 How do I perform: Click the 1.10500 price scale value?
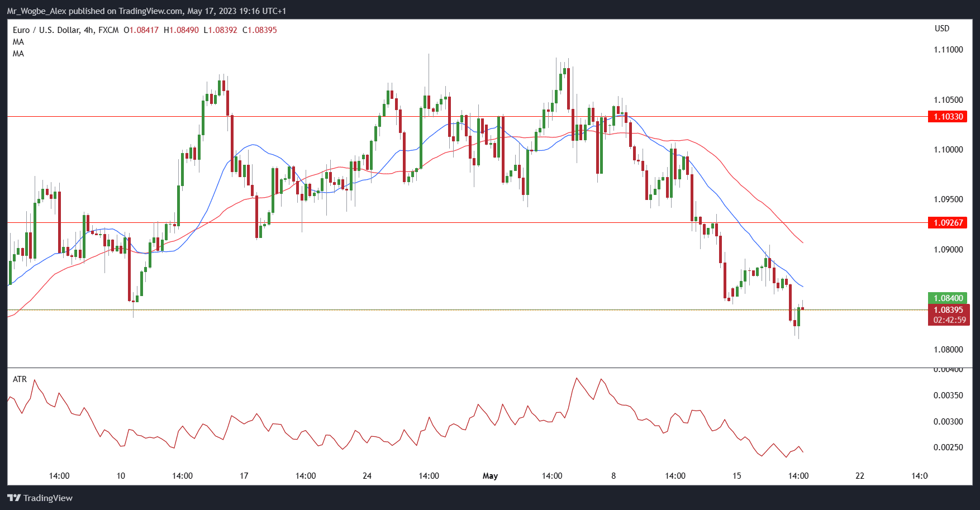(948, 100)
